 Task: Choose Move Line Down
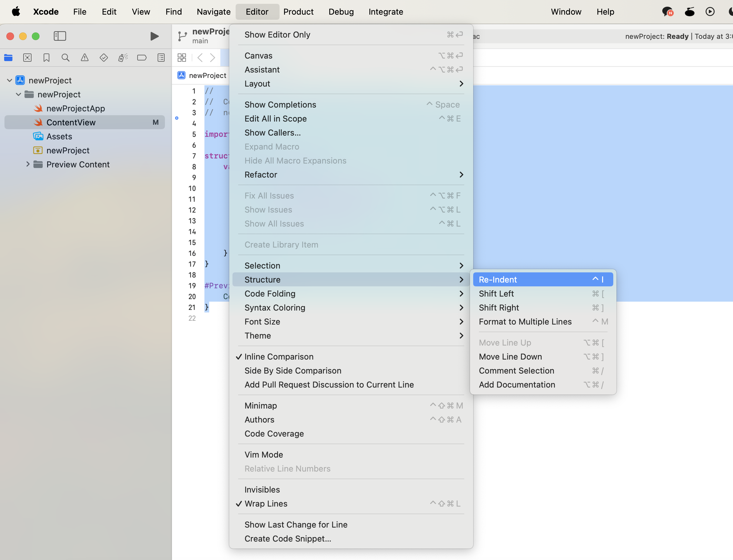pos(543,357)
